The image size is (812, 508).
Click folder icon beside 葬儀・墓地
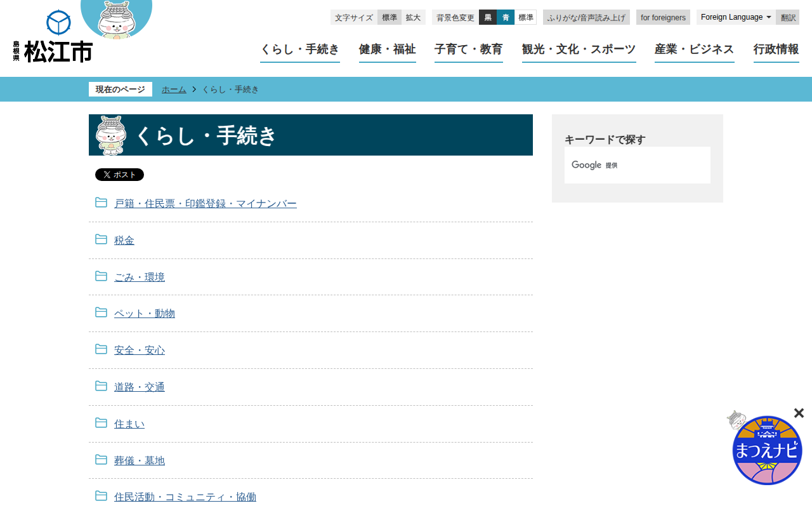pos(101,460)
